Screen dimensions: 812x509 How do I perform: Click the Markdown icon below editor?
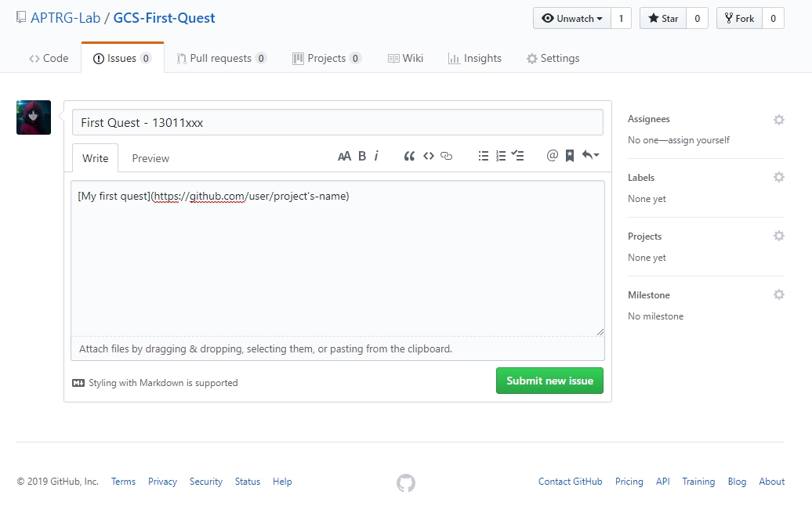pos(78,383)
